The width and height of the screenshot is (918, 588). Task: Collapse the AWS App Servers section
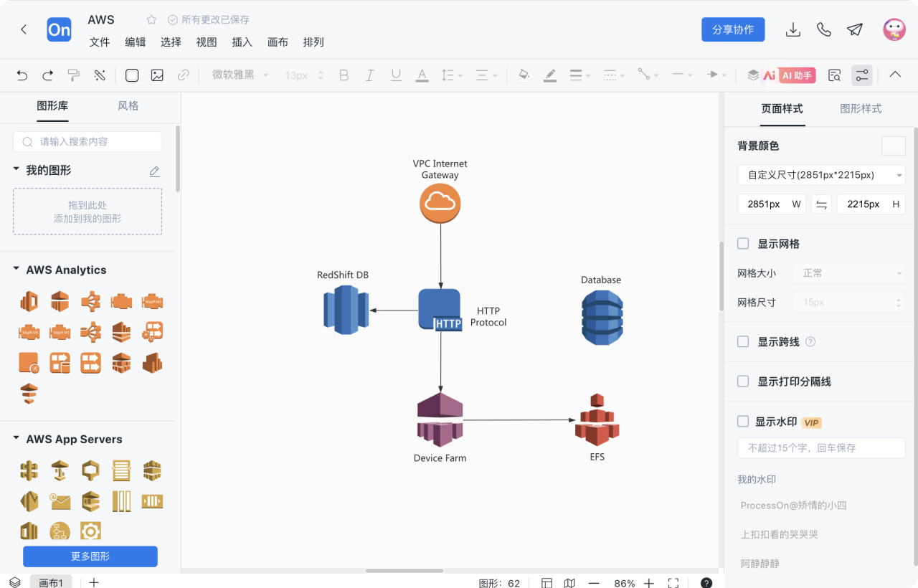click(x=16, y=439)
